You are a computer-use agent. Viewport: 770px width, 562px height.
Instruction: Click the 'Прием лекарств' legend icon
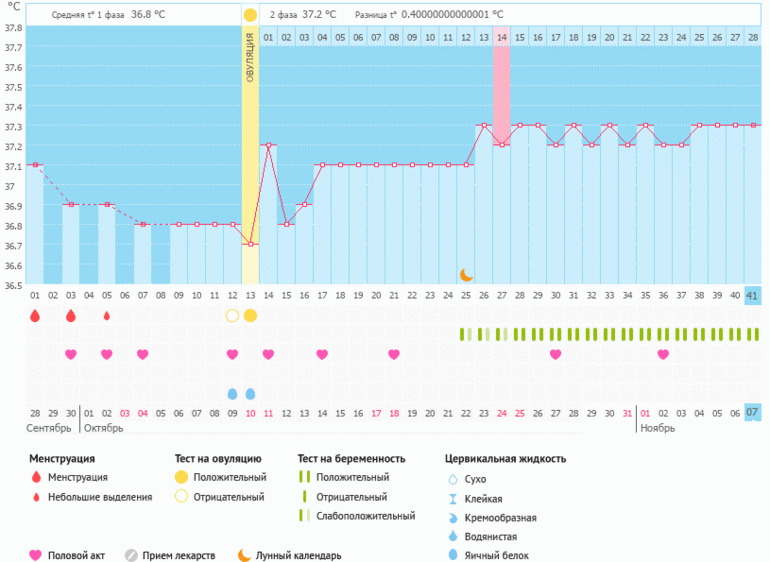click(131, 555)
